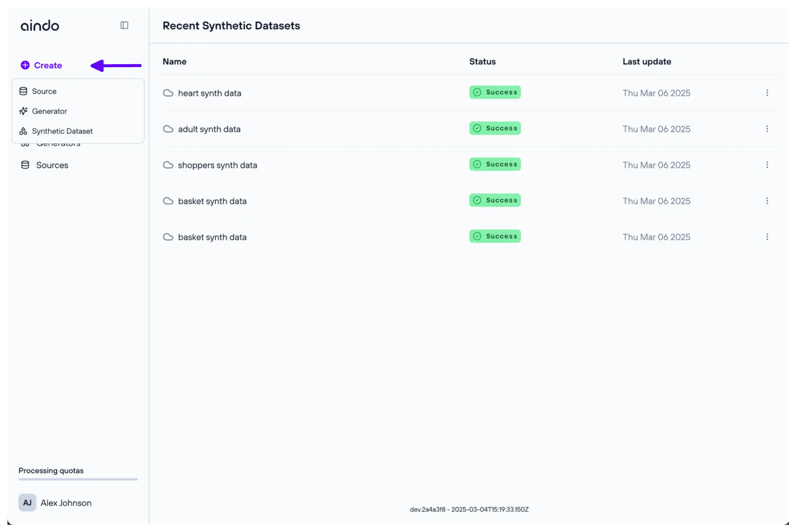Open three-dot menu for heart synth data

[x=767, y=93]
